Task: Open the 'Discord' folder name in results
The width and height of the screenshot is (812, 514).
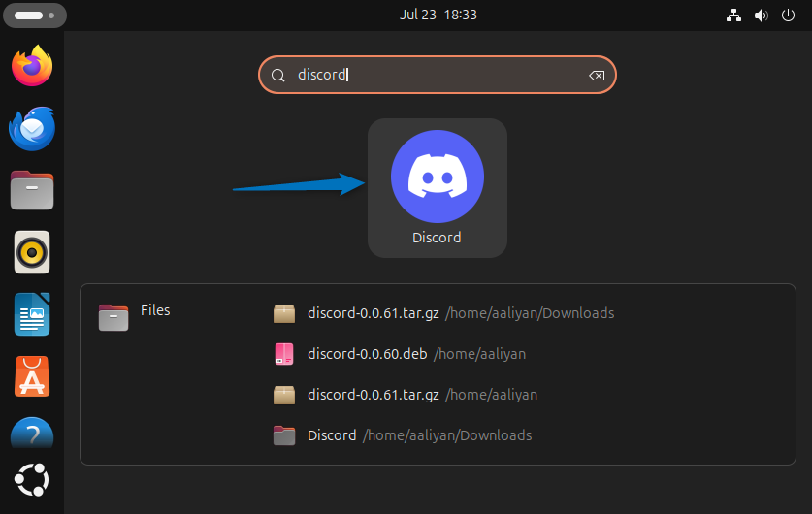Action: [332, 435]
